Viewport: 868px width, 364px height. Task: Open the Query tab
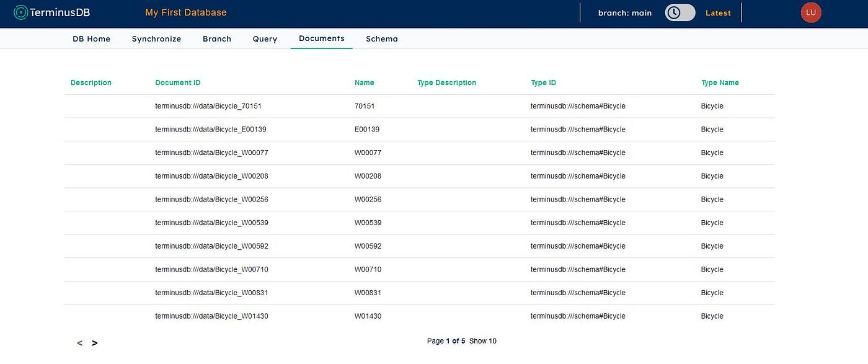265,38
